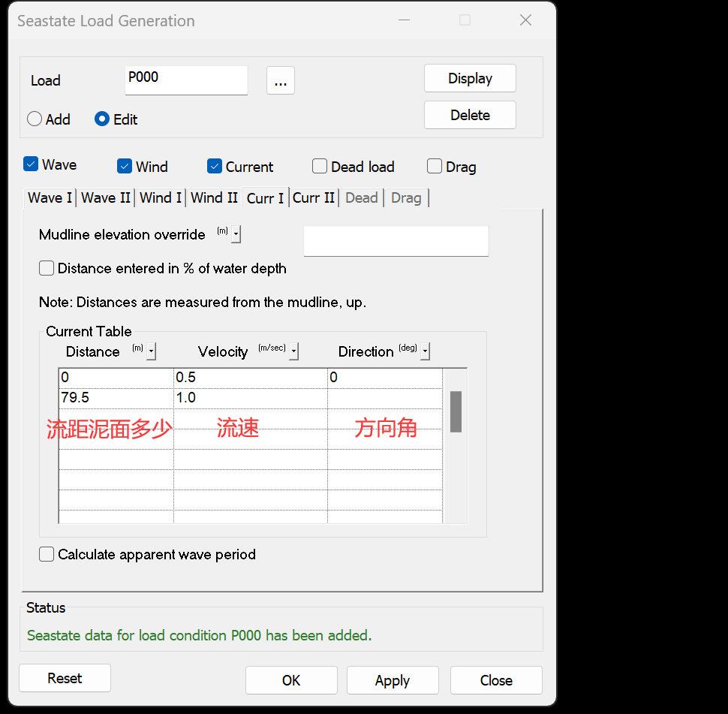
Task: Click the Mudline elevation override input field
Action: [x=396, y=241]
